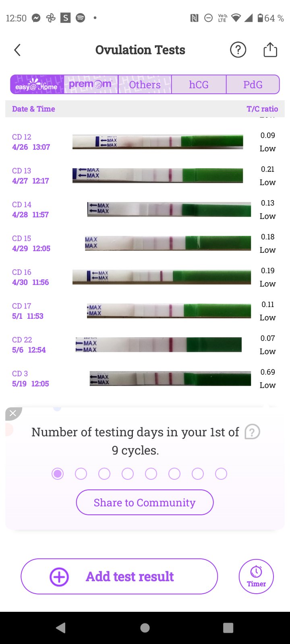Viewport: 290px width, 644px height.
Task: Select the second cycle radio dot
Action: pos(81,474)
